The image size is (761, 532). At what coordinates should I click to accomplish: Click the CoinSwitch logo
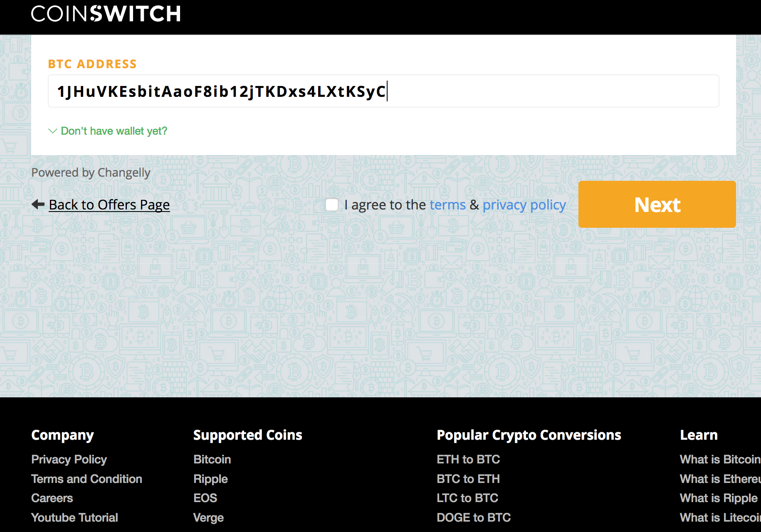coord(106,14)
